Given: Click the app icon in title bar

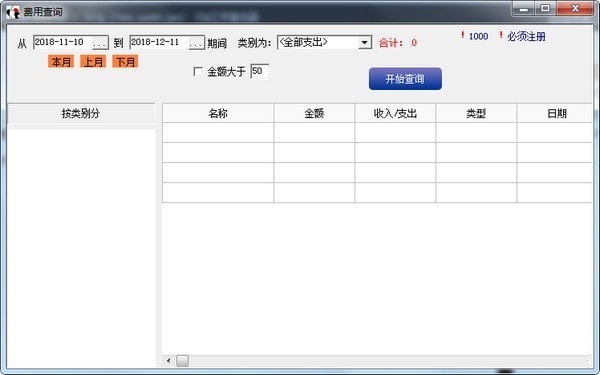Looking at the screenshot, I should pyautogui.click(x=13, y=12).
